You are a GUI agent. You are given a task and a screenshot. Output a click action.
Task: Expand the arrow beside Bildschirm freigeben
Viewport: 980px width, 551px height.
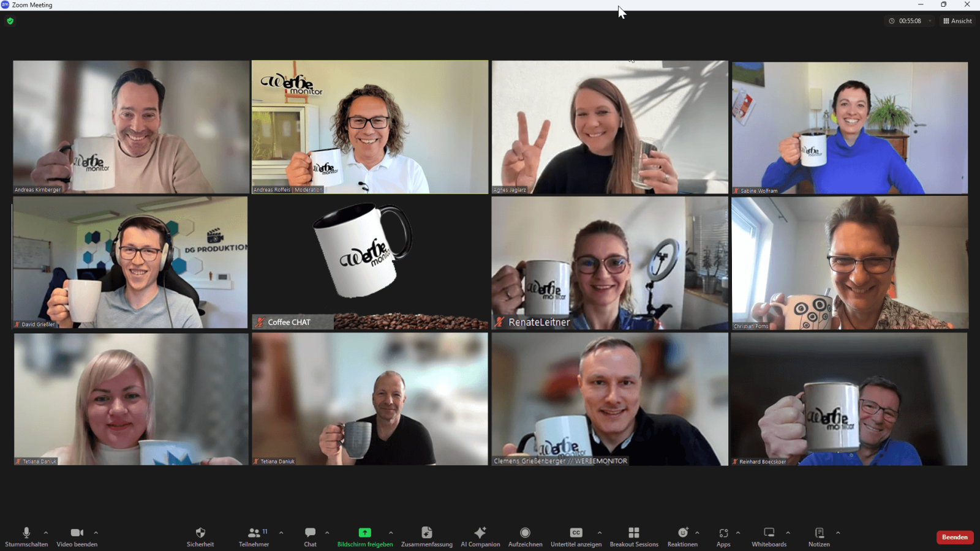[x=391, y=533]
